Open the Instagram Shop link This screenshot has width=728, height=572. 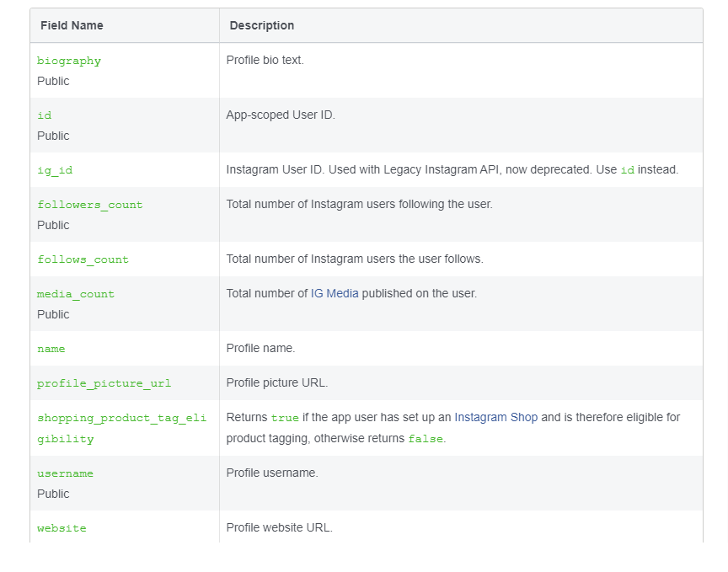coord(495,418)
